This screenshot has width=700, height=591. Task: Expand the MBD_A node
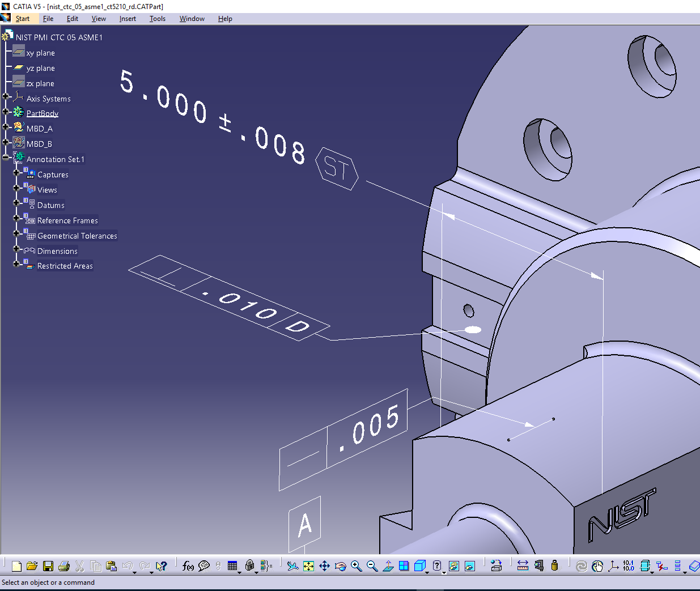(x=6, y=127)
